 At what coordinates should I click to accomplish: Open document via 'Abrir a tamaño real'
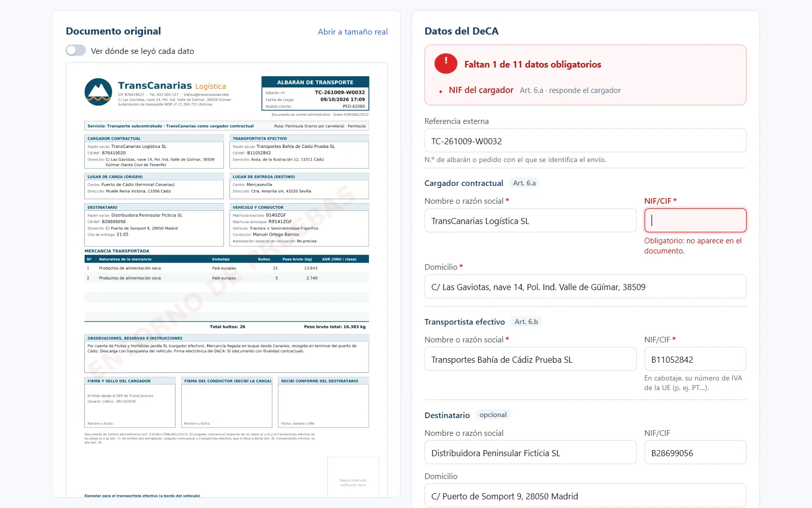click(x=353, y=31)
